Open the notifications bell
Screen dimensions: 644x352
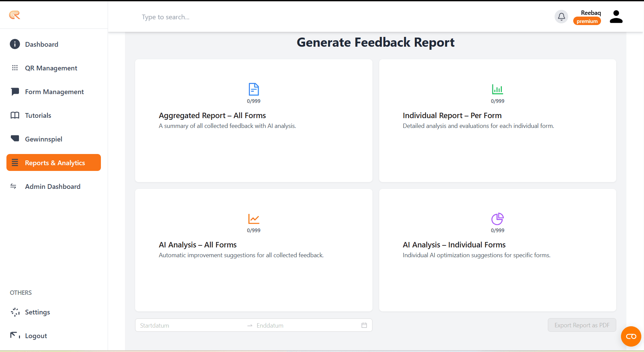(x=561, y=17)
